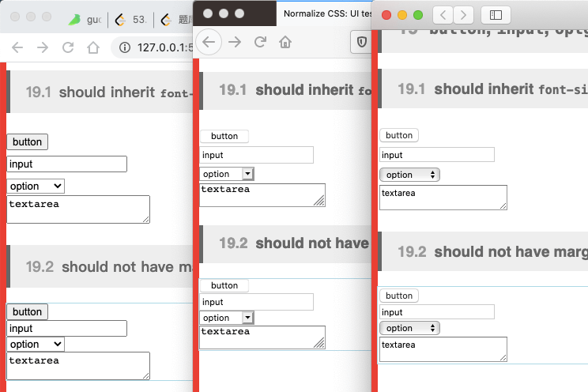Viewport: 588px width, 392px height.
Task: Click Firefox's home icon
Action: pyautogui.click(x=285, y=42)
